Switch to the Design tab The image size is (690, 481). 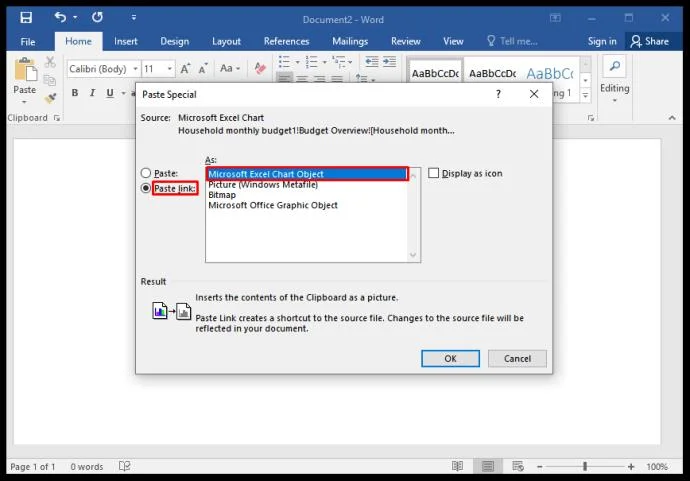(174, 41)
